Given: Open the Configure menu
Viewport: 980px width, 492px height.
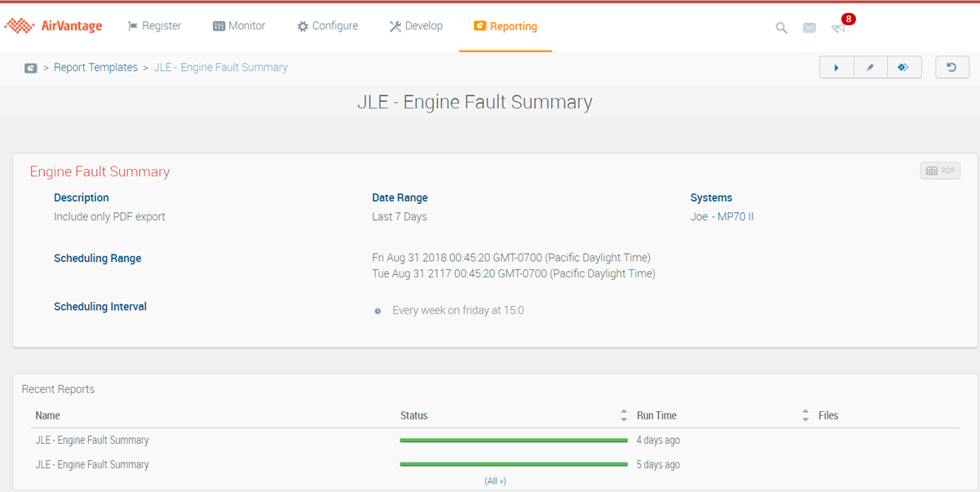Looking at the screenshot, I should 327,26.
